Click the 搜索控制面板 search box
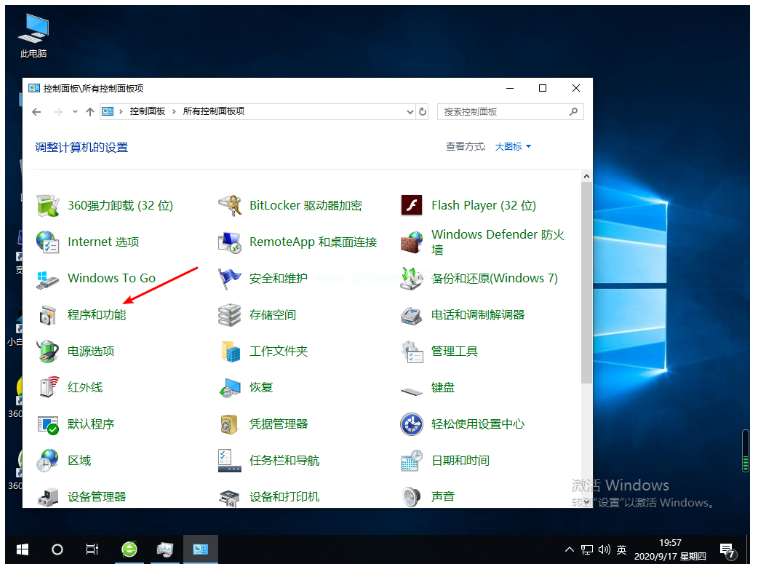 (505, 112)
